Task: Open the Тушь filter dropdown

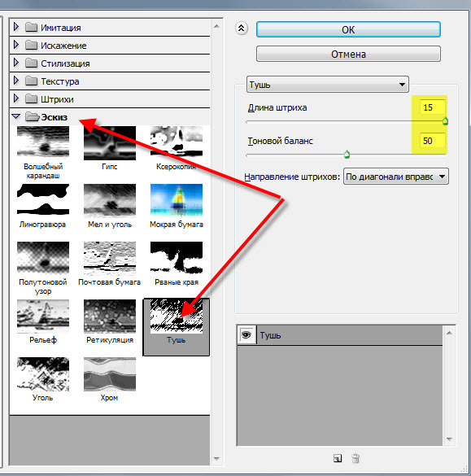Action: click(x=328, y=85)
